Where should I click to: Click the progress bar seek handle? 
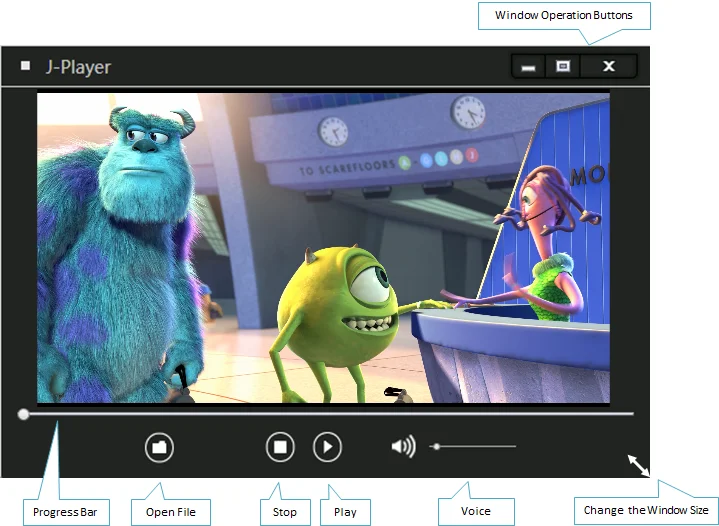pyautogui.click(x=23, y=415)
